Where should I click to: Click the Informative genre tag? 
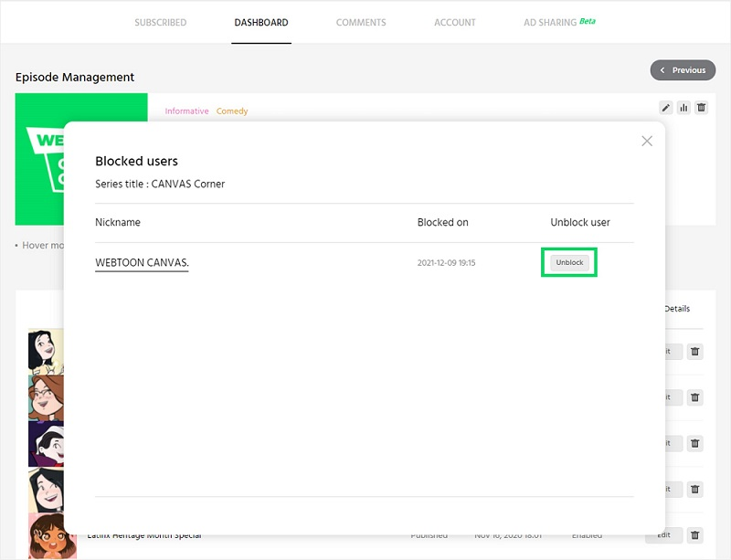pyautogui.click(x=186, y=111)
